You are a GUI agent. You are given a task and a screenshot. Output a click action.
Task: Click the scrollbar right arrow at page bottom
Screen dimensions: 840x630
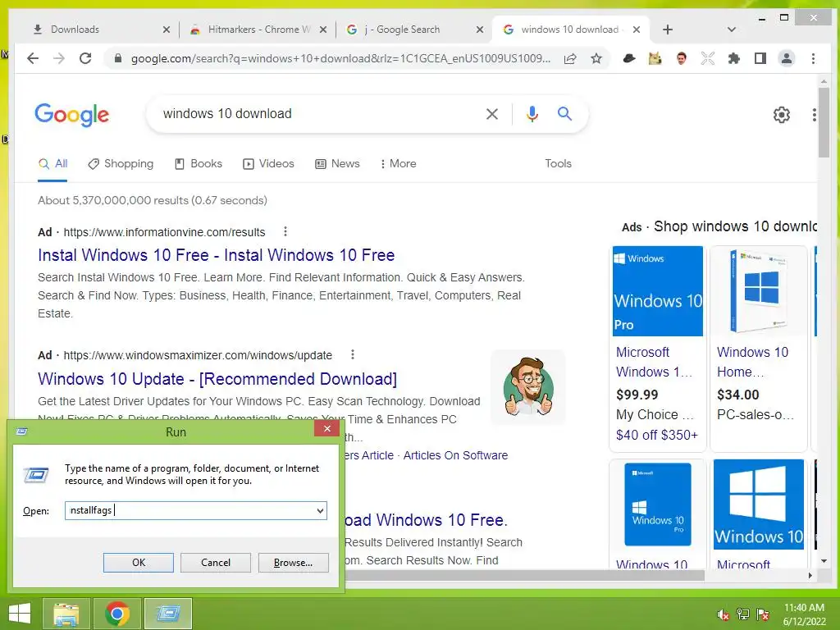(x=810, y=575)
